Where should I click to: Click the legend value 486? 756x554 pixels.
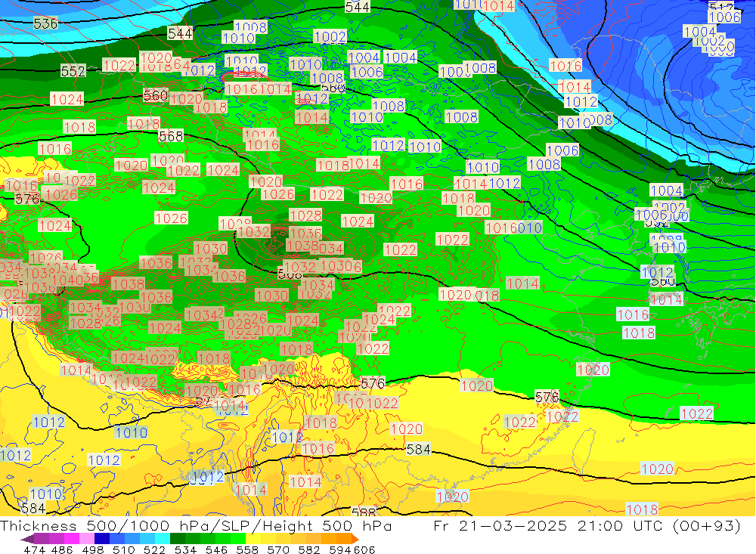pos(62,549)
